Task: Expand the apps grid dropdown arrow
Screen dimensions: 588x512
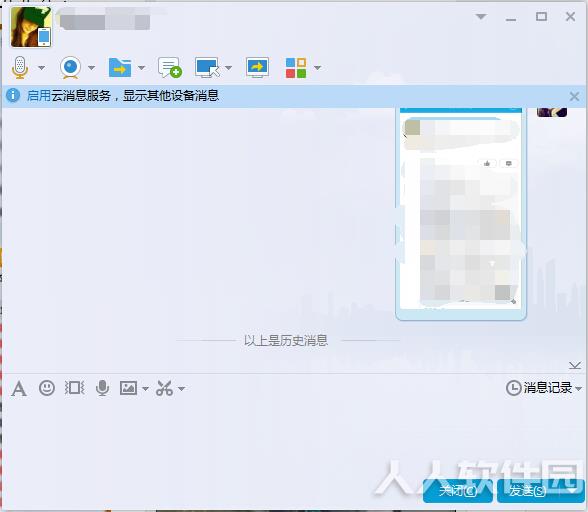Action: click(x=318, y=68)
